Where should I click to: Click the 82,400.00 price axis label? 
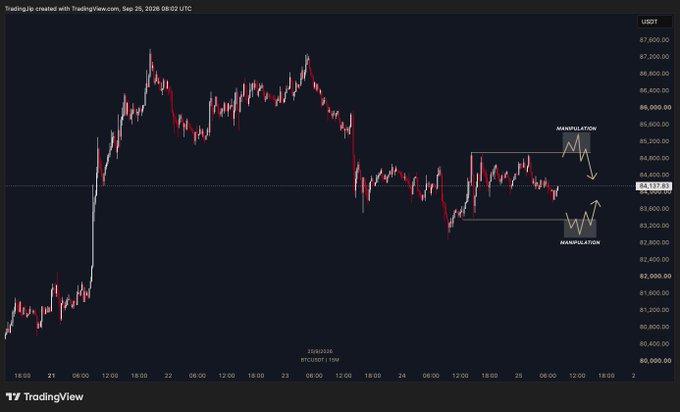click(654, 259)
